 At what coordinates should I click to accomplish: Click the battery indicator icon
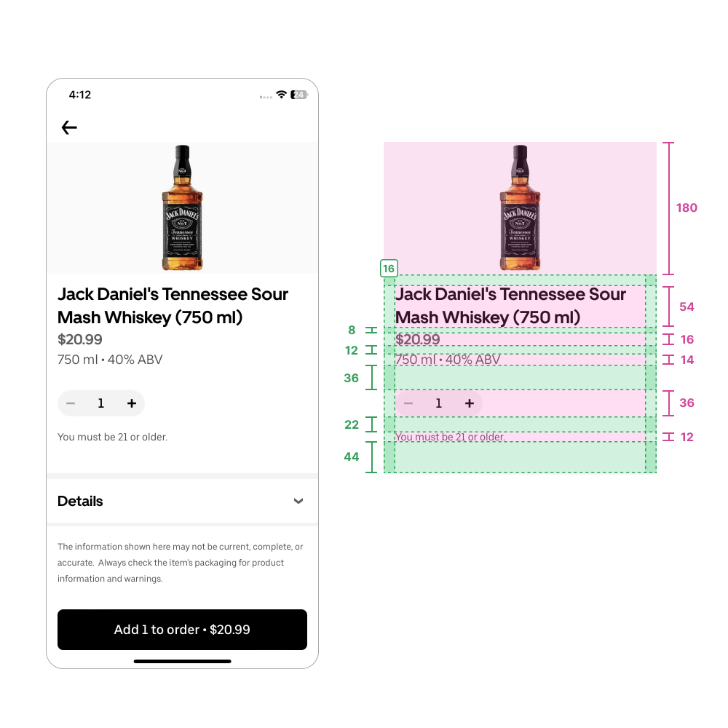(x=299, y=95)
